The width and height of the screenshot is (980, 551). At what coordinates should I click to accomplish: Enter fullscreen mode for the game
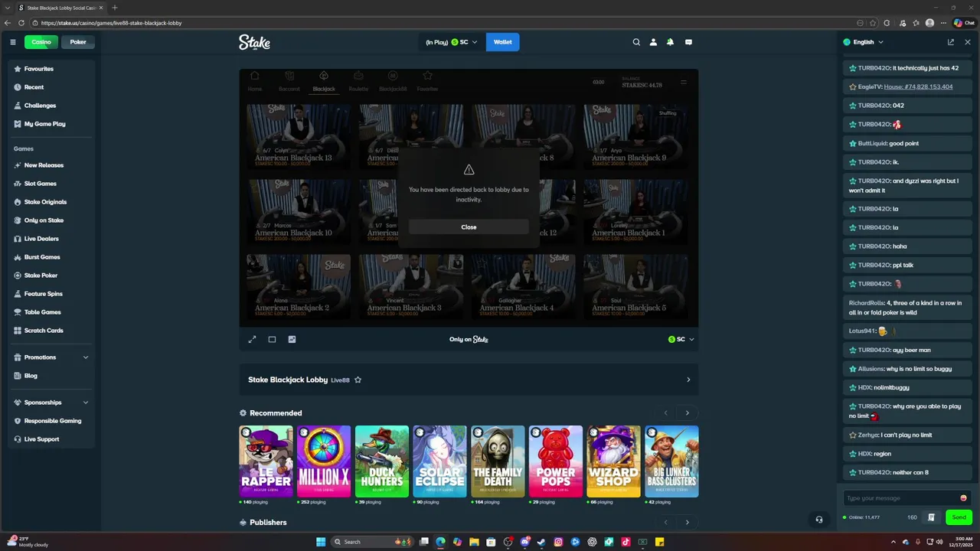tap(252, 339)
